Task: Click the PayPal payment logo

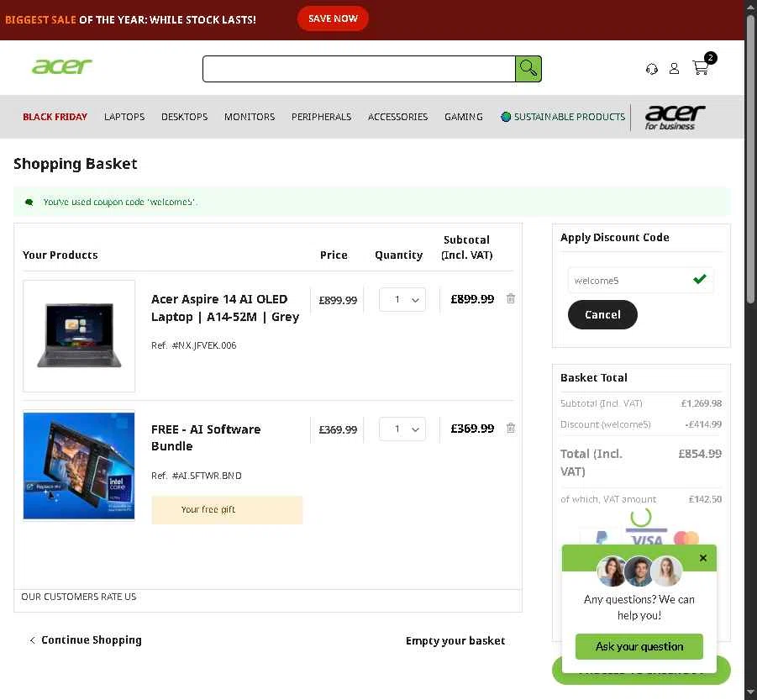Action: click(601, 537)
